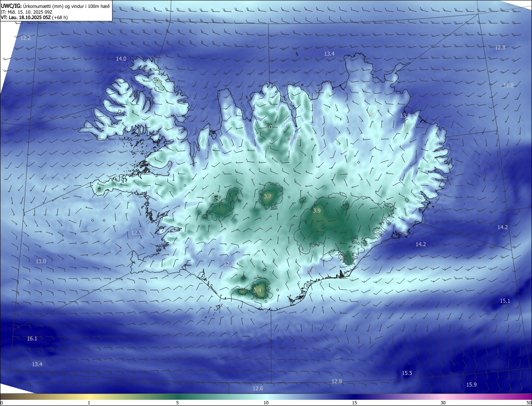Click the "10" tick on the color scale
The width and height of the screenshot is (532, 406).
(266, 403)
